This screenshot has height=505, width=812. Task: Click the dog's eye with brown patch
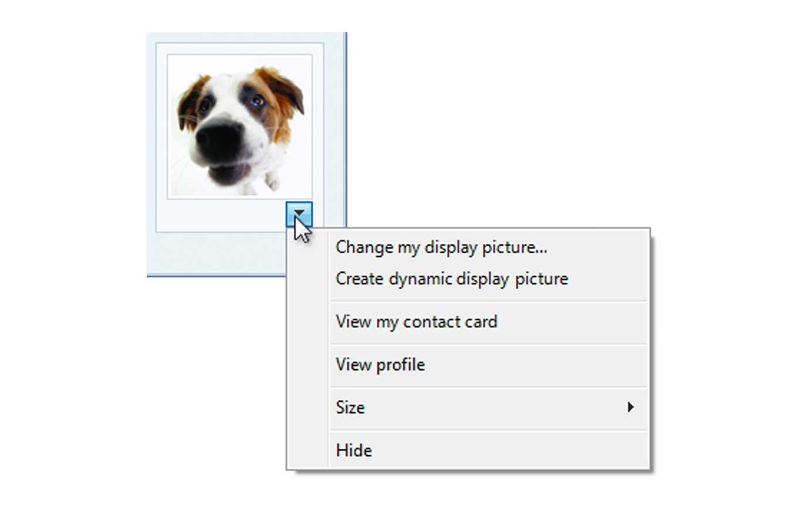(256, 101)
